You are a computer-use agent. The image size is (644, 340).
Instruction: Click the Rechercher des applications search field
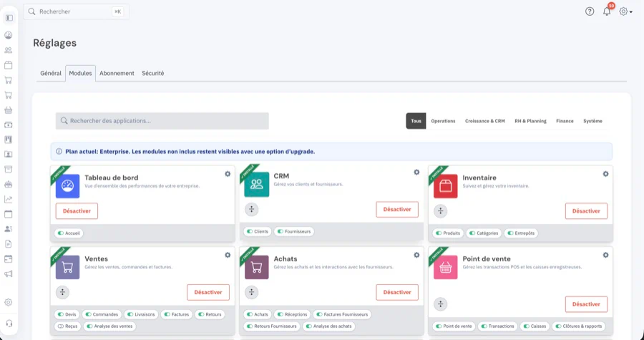162,121
